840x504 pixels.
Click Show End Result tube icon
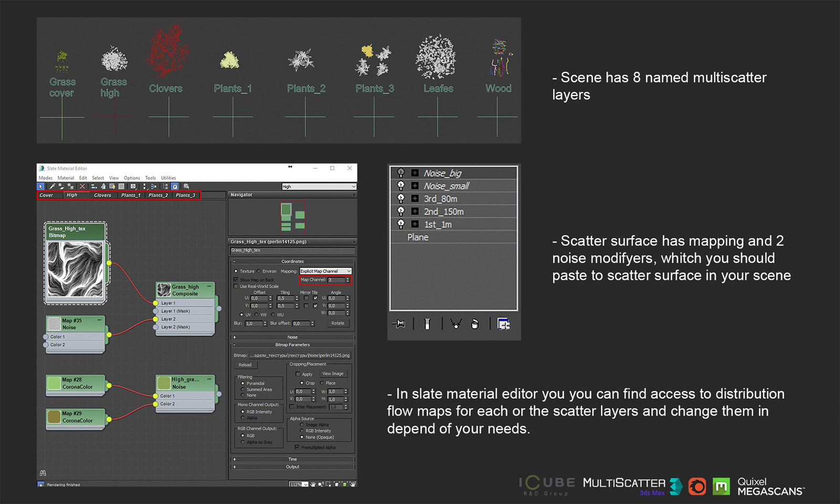(x=427, y=324)
